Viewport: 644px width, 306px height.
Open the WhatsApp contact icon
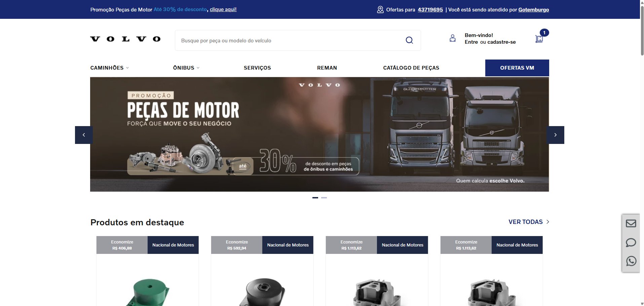coord(631,261)
